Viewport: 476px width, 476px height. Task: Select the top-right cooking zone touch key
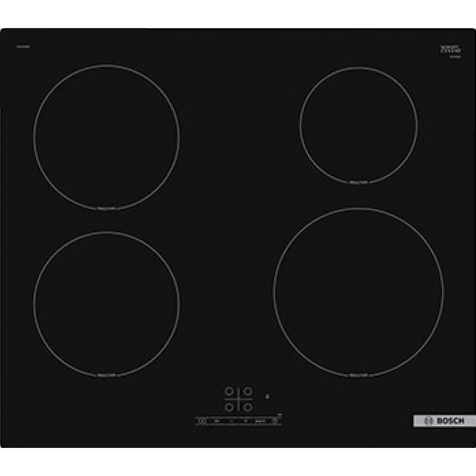(x=248, y=391)
